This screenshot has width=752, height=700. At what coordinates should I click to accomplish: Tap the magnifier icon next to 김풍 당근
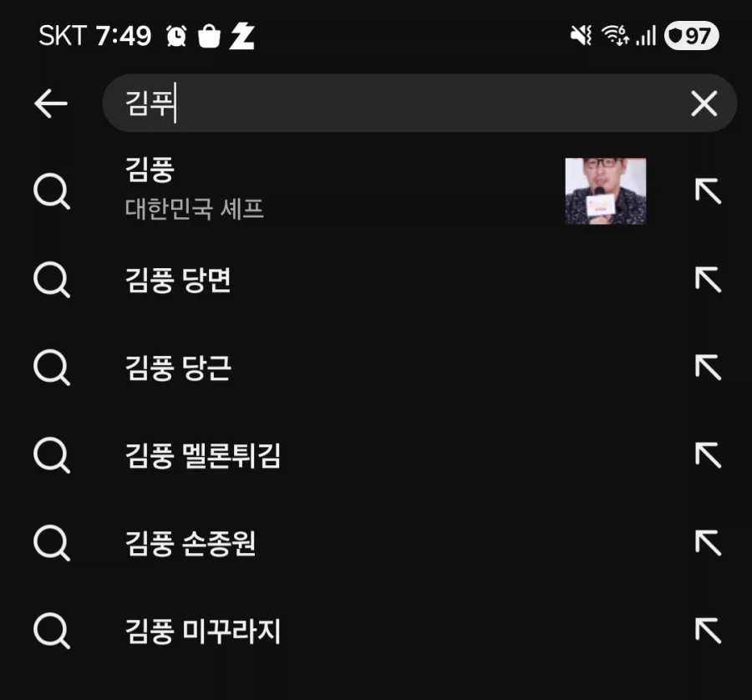tap(53, 368)
